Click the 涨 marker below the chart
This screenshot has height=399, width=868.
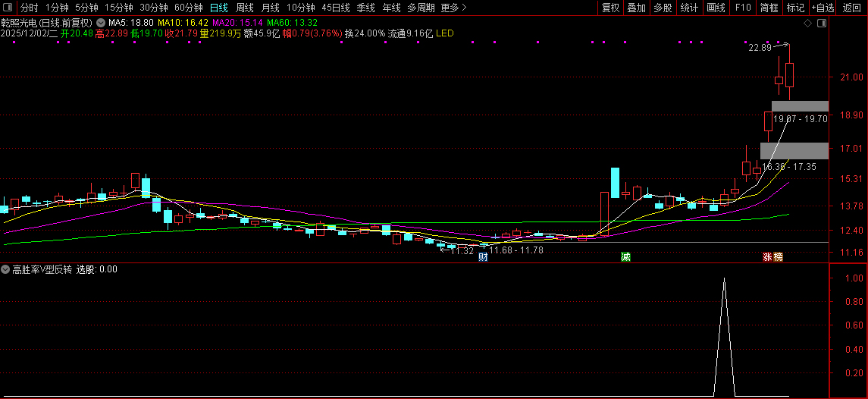click(x=768, y=256)
